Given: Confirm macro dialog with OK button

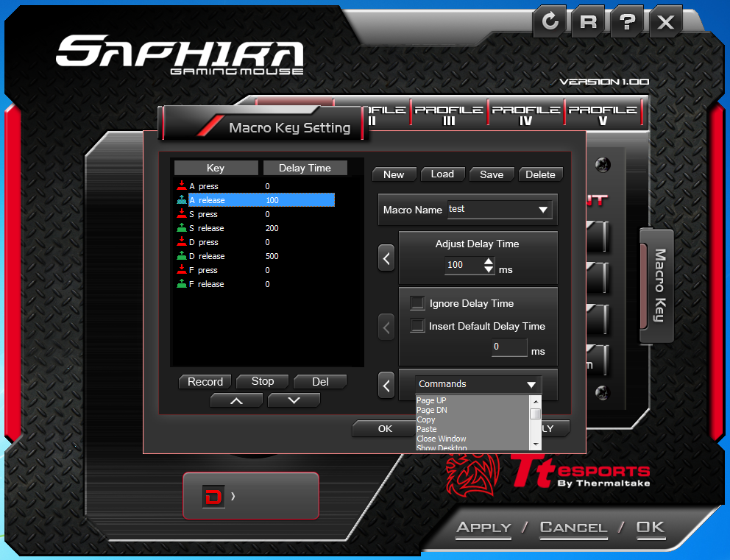Looking at the screenshot, I should 385,429.
